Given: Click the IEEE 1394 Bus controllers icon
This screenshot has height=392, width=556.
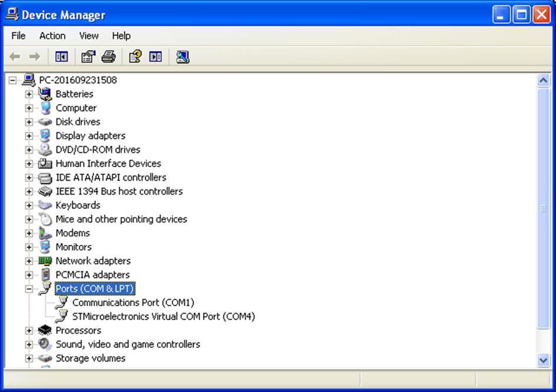Looking at the screenshot, I should [x=45, y=191].
